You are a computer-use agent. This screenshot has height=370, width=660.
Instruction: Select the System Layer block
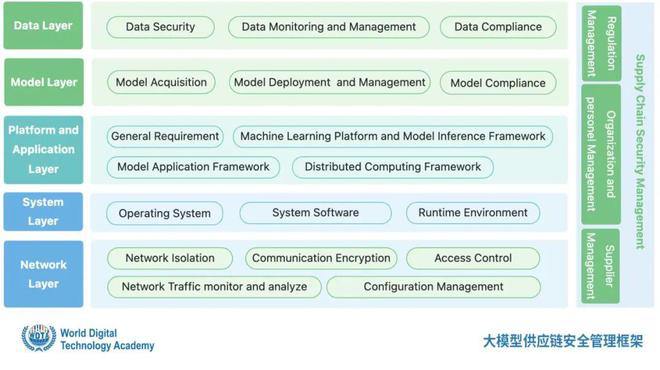click(x=43, y=211)
